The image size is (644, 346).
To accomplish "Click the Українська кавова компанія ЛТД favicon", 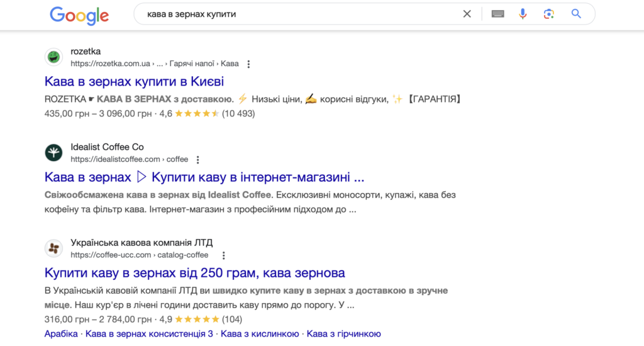I will [x=53, y=248].
